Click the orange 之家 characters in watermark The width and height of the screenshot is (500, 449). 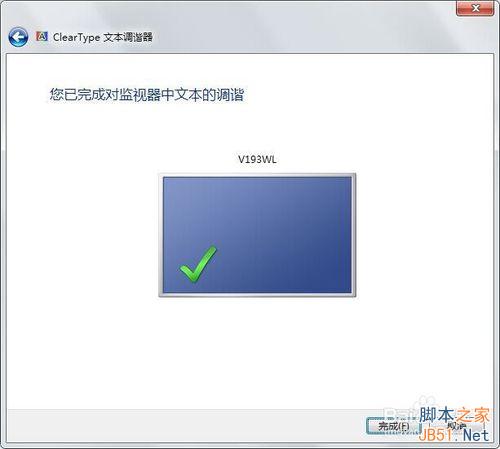click(x=472, y=415)
